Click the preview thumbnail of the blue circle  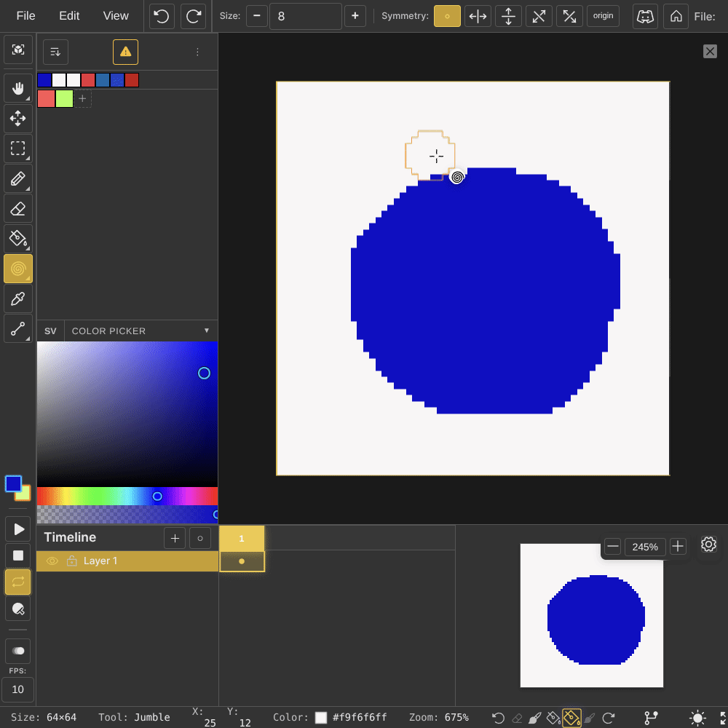pyautogui.click(x=591, y=615)
